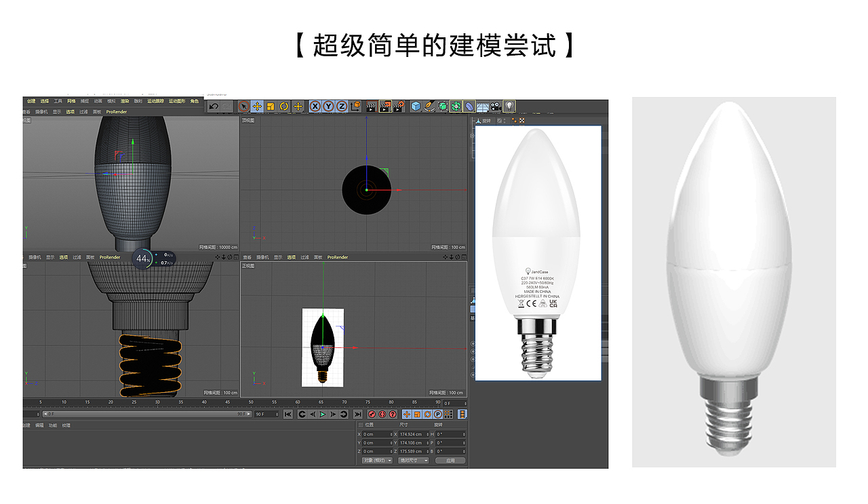Viewport: 868px width, 504px height.
Task: Activate the Move tool
Action: pos(257,106)
